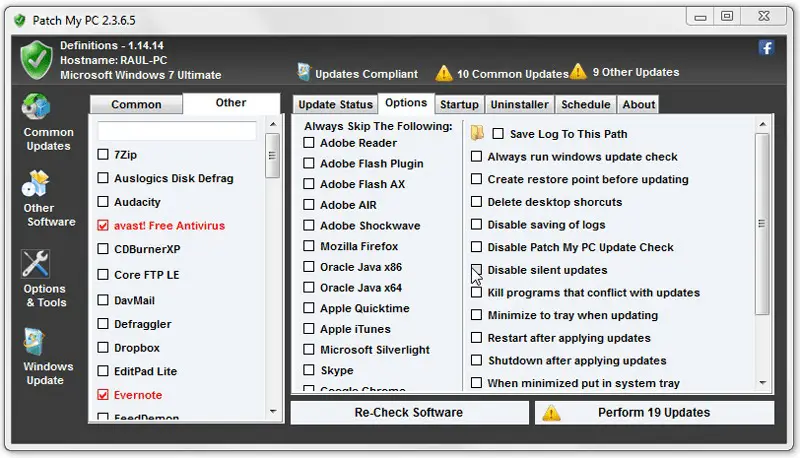
Task: Skip Apple iTunes checkbox
Action: tap(309, 328)
